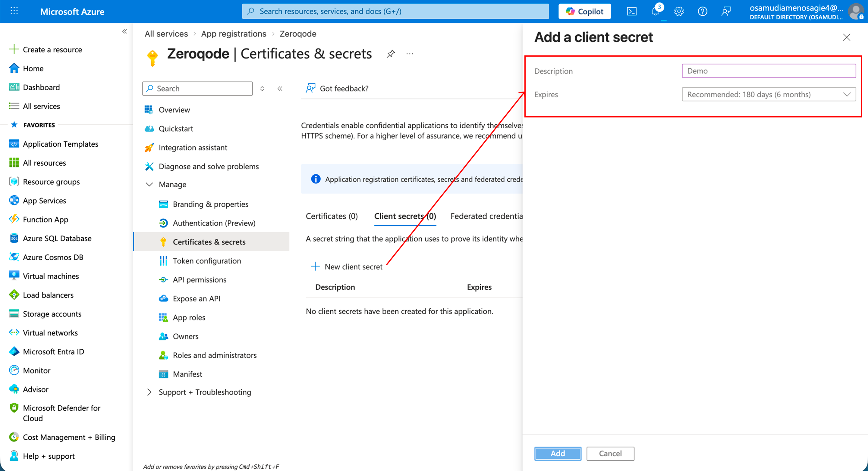Open portal settings gear

[x=679, y=11]
